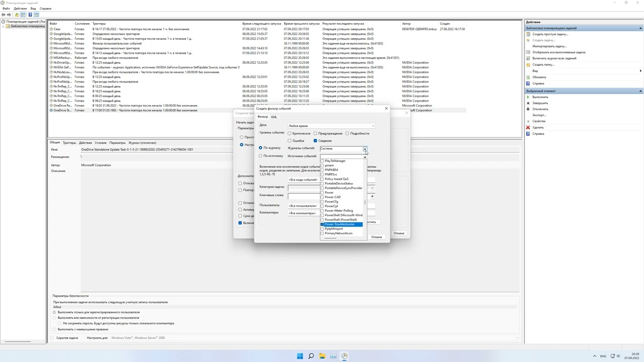The width and height of the screenshot is (644, 362).
Task: Open the taskbar Search icon
Action: (311, 356)
